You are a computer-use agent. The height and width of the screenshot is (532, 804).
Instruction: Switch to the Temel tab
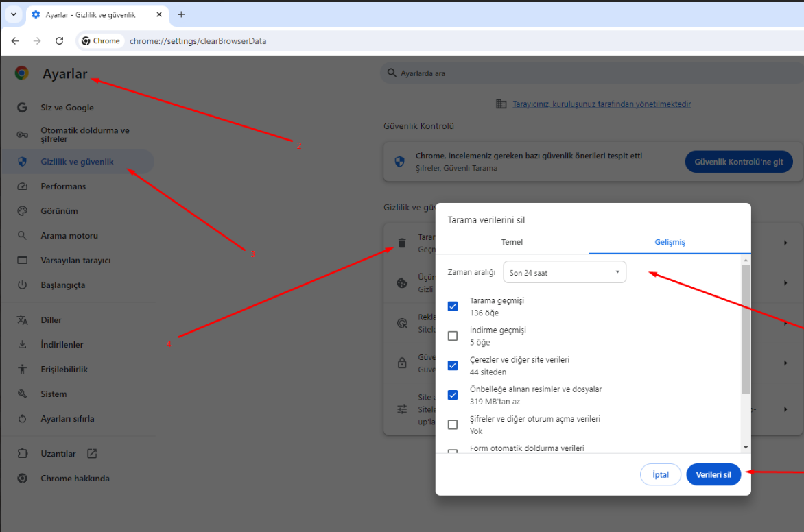click(x=512, y=242)
